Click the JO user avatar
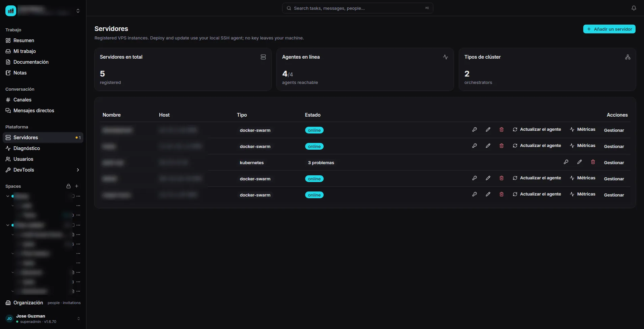This screenshot has width=644, height=329. coord(9,319)
